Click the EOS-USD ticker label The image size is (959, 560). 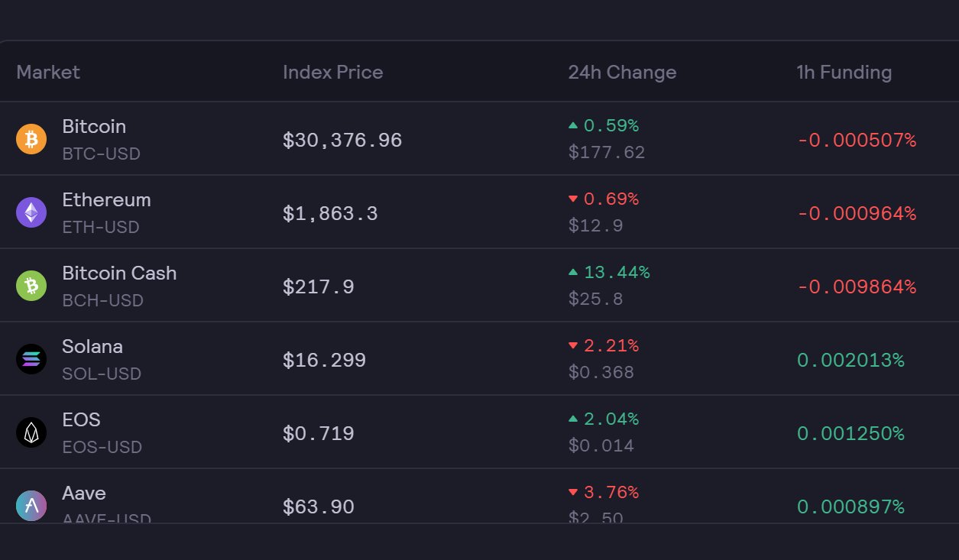coord(102,447)
